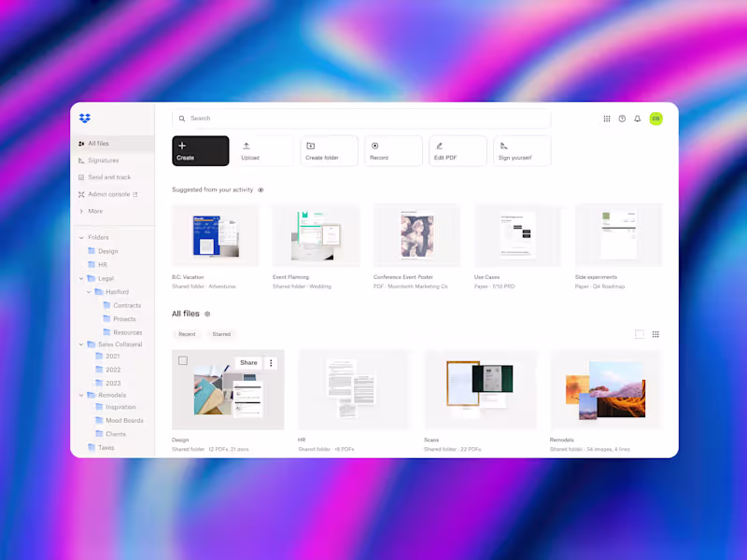Click the Send and track sidebar icon
Viewport: 747px width, 560px height.
point(81,177)
